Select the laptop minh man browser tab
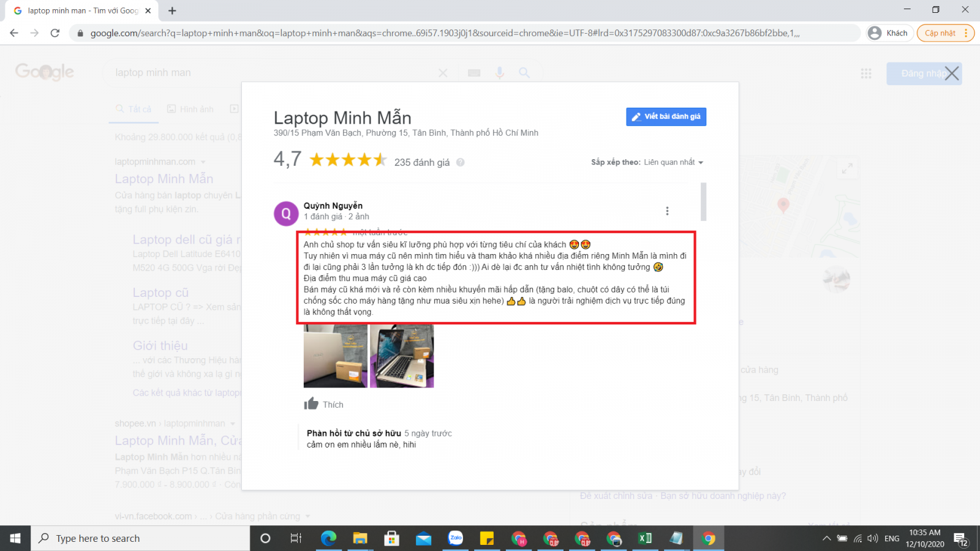The image size is (980, 551). pos(83,10)
